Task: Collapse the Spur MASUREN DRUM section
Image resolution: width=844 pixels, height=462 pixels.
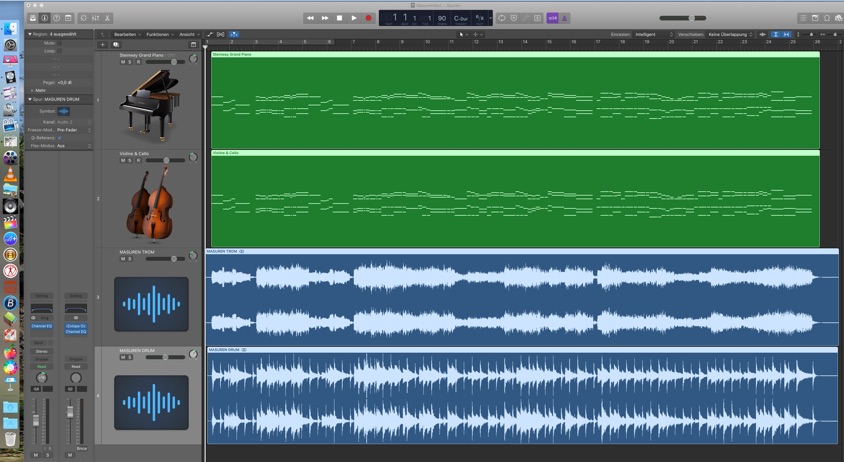Action: click(30, 99)
